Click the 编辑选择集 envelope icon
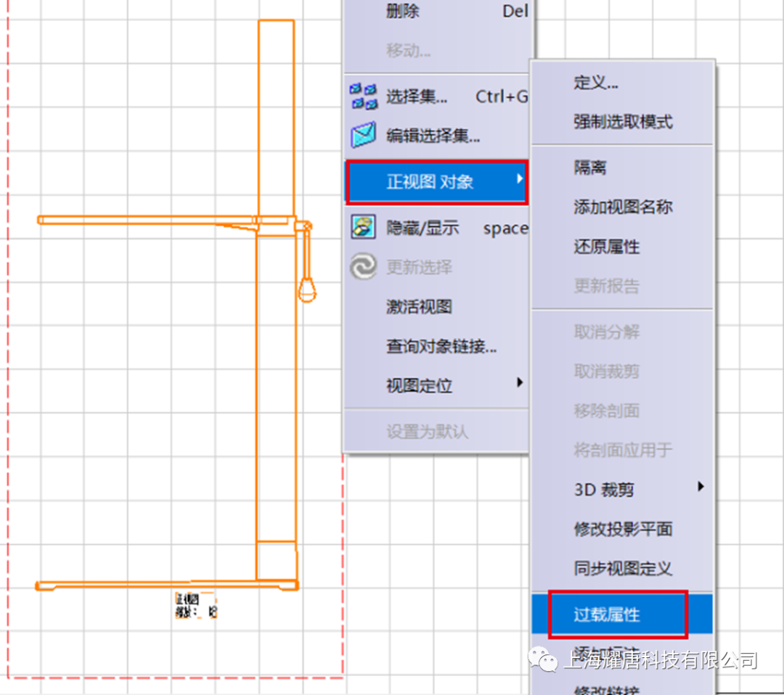Screen dimensions: 784x695 click(x=364, y=136)
